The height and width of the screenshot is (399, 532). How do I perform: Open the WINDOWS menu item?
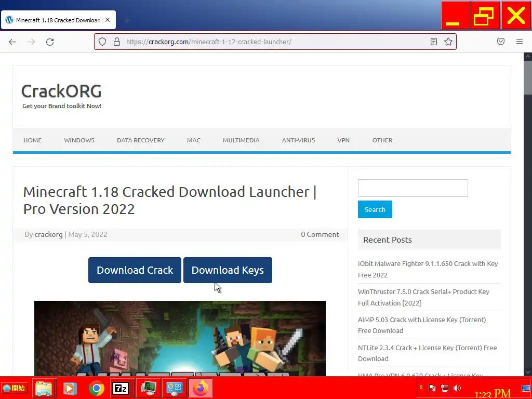79,140
